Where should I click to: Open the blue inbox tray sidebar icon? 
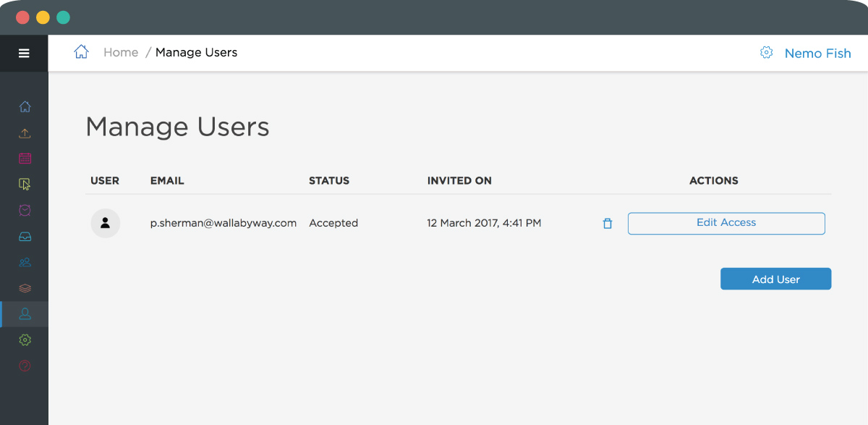(25, 236)
